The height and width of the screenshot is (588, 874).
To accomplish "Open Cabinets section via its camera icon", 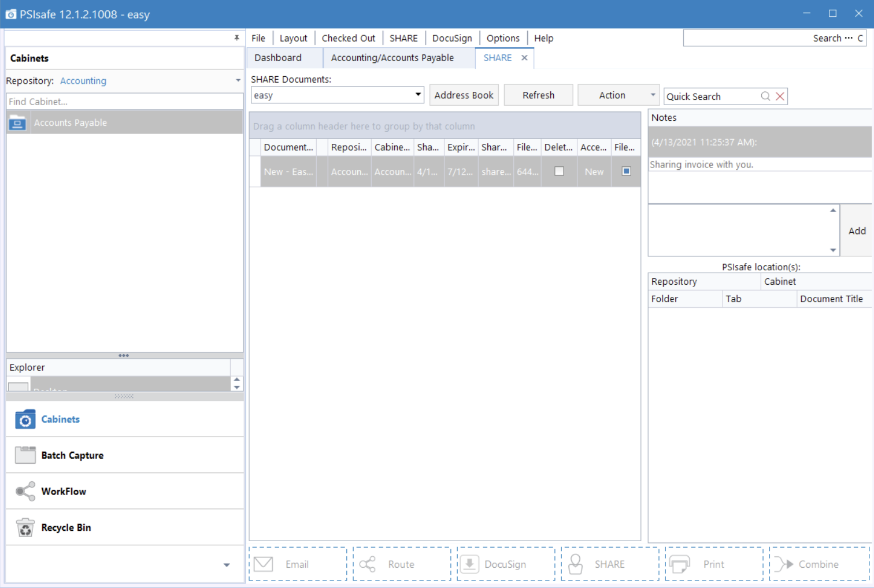I will (x=25, y=419).
